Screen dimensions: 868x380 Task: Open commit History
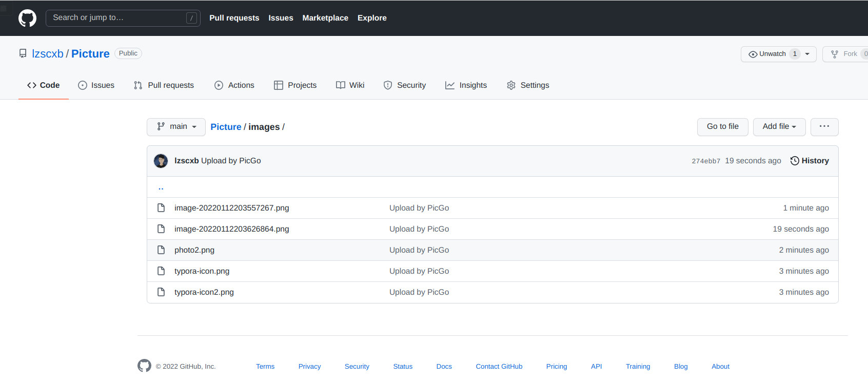810,161
